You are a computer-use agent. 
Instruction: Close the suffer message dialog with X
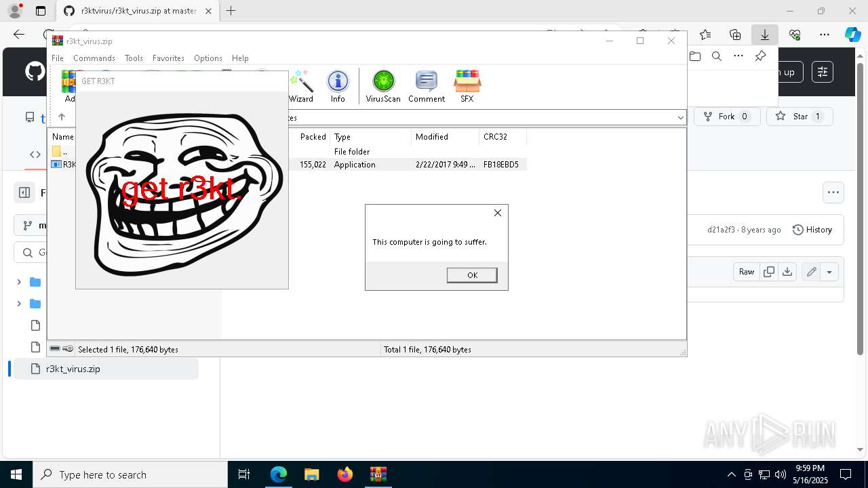(498, 213)
